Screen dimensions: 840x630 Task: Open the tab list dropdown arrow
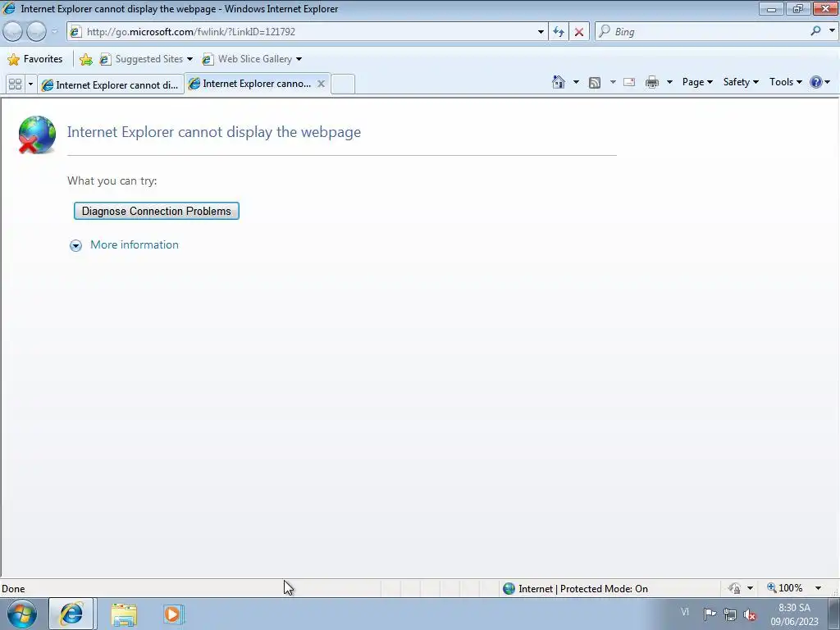tap(30, 84)
